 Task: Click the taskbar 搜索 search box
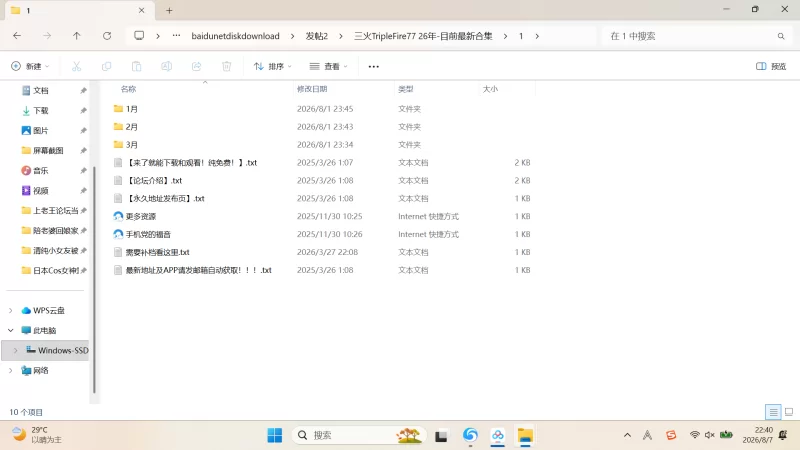359,435
